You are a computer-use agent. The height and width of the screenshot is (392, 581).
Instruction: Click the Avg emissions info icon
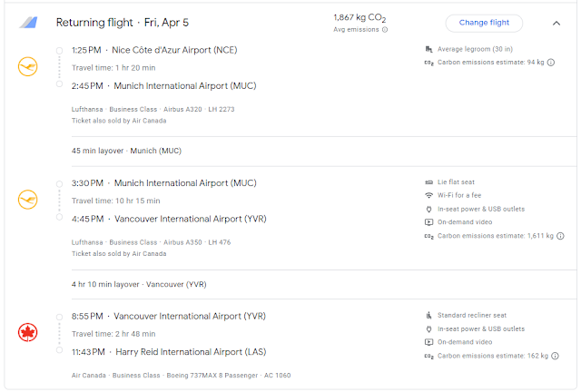(385, 30)
